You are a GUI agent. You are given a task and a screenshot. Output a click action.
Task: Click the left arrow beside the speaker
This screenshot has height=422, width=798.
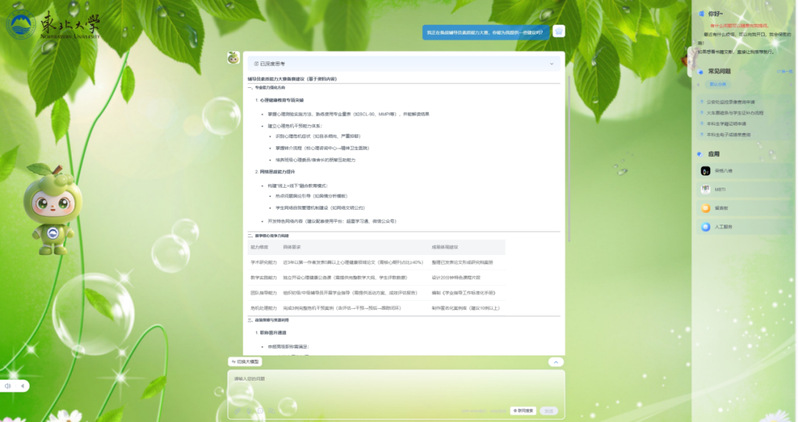pos(23,385)
